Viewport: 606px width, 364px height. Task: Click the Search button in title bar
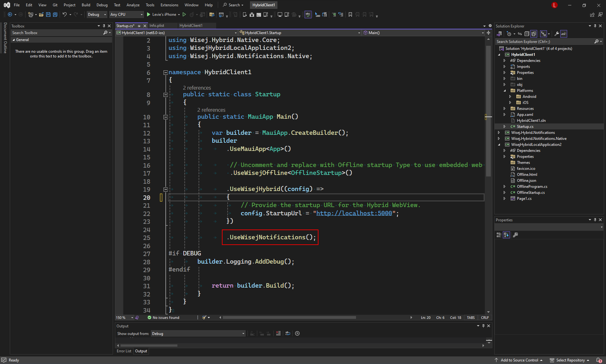tap(233, 5)
